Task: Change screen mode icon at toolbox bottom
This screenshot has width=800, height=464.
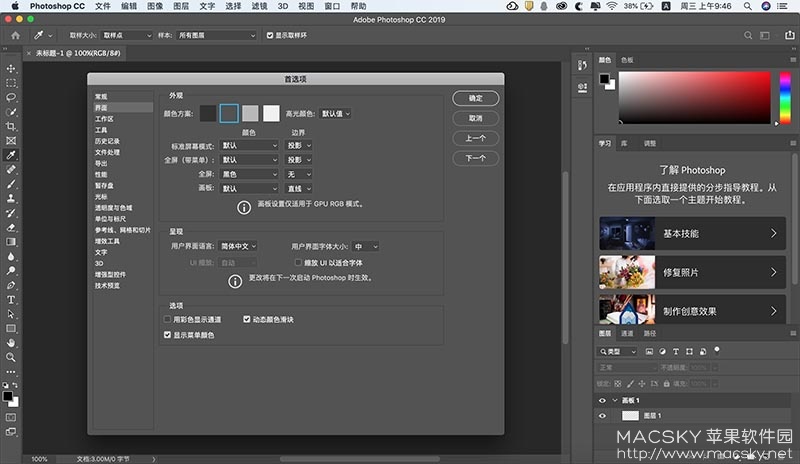Action: pos(11,432)
